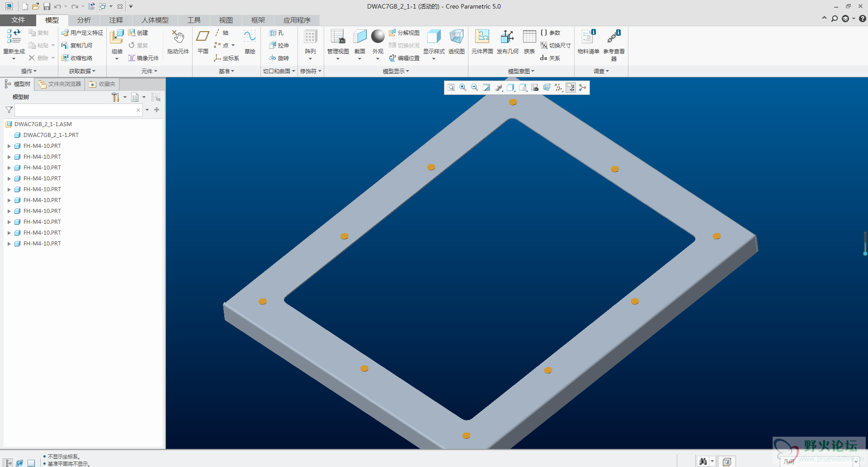Click the Regenerate (重新生成) icon

tap(14, 37)
